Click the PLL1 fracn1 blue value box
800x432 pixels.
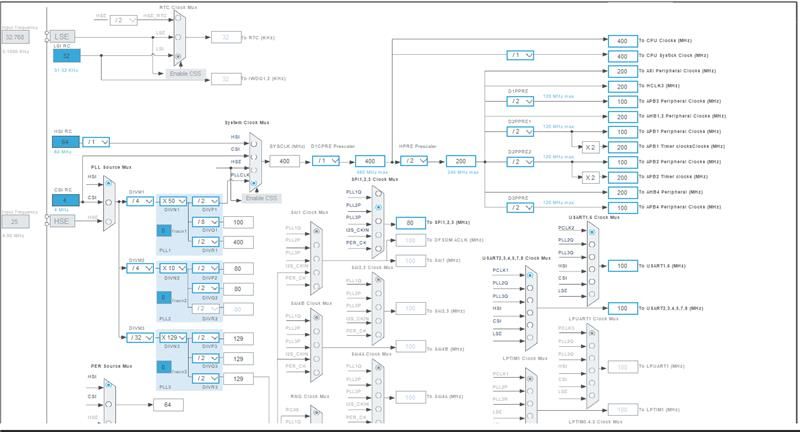[x=164, y=231]
